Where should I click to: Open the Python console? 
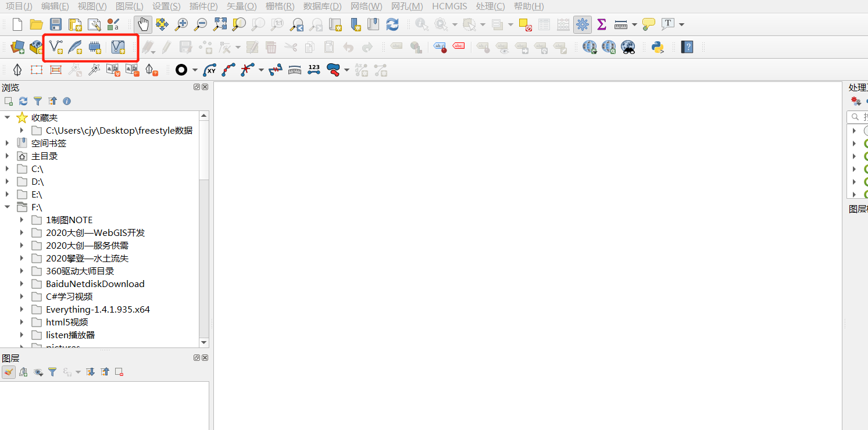coord(658,47)
